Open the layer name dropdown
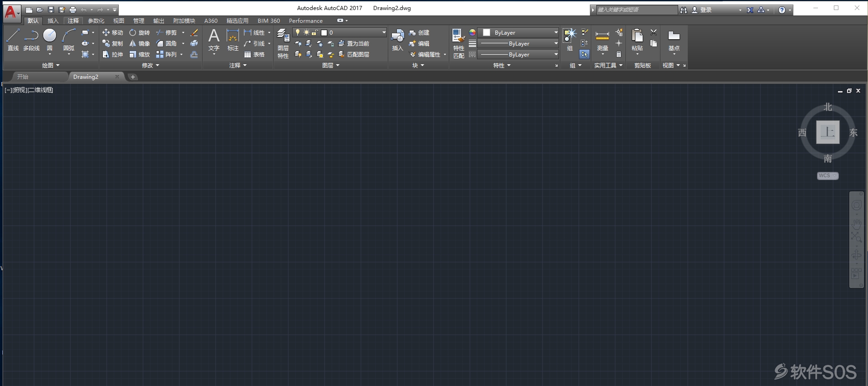The height and width of the screenshot is (386, 868). (x=340, y=32)
